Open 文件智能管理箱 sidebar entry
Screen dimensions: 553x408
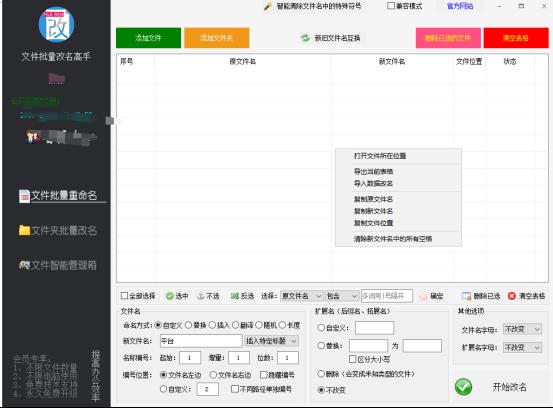58,265
